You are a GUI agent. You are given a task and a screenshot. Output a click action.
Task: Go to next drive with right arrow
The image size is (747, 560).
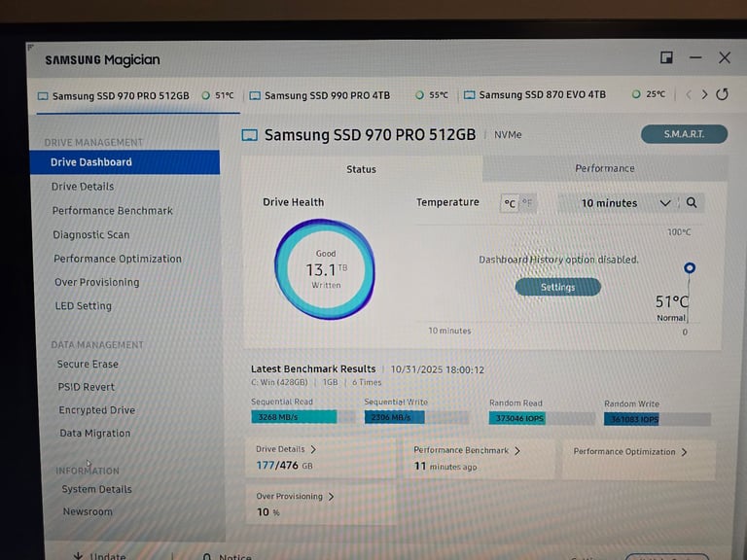point(704,94)
